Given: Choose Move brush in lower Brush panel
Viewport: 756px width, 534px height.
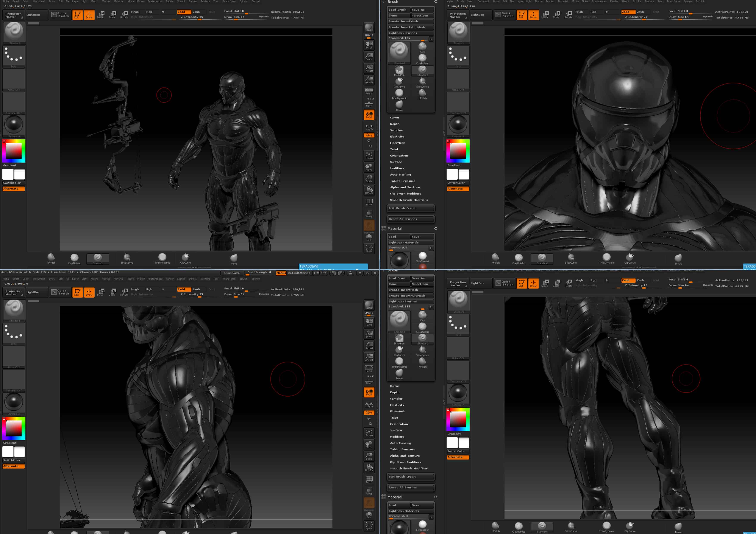Looking at the screenshot, I should coord(399,374).
